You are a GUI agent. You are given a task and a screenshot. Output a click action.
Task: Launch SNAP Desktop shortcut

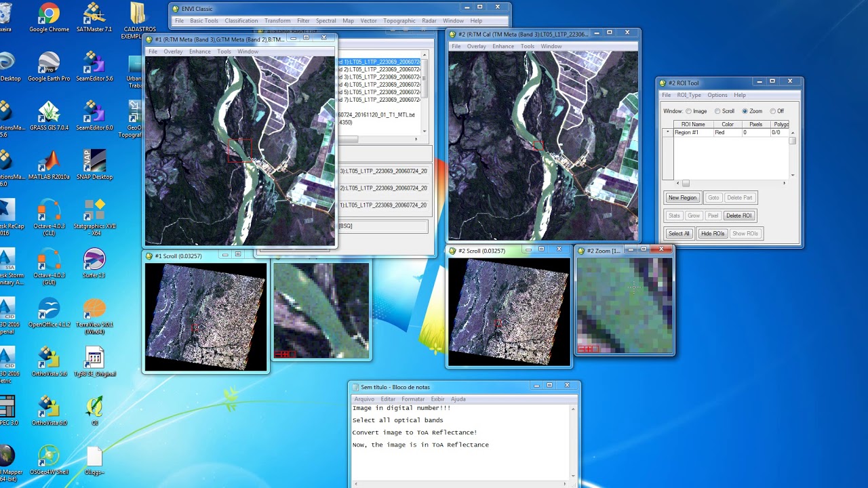point(94,165)
